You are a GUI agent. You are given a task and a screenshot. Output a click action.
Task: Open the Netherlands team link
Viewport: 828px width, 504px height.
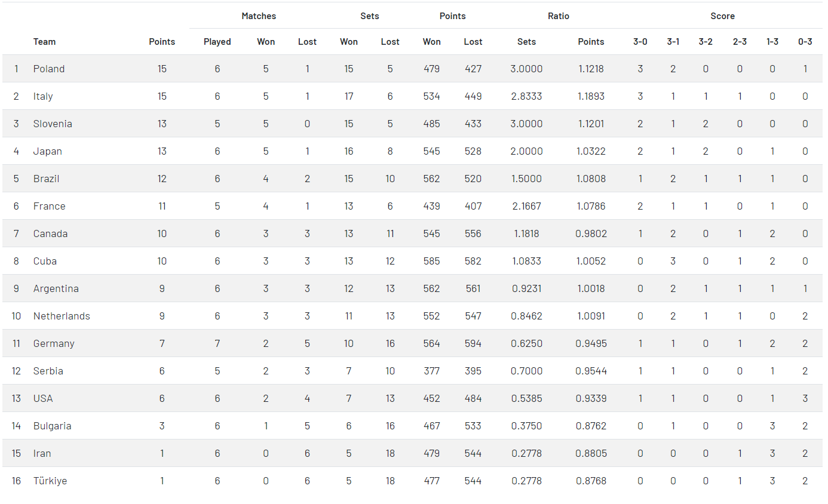click(62, 316)
